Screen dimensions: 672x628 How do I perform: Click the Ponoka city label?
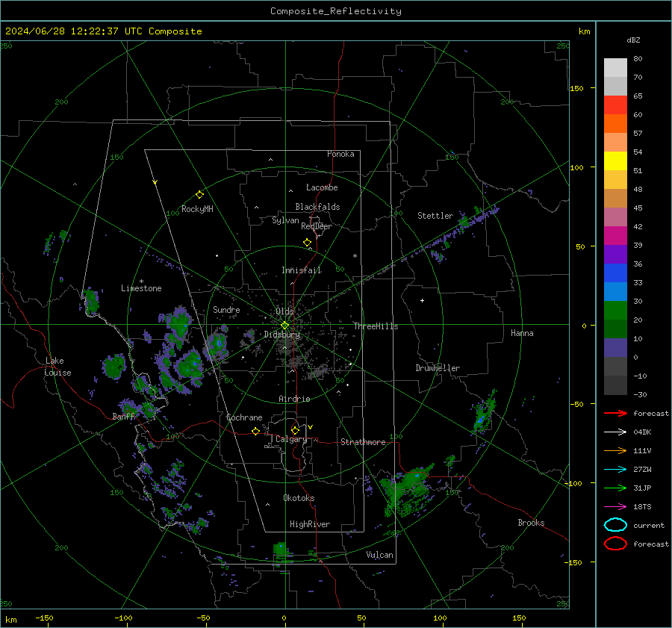[x=340, y=154]
